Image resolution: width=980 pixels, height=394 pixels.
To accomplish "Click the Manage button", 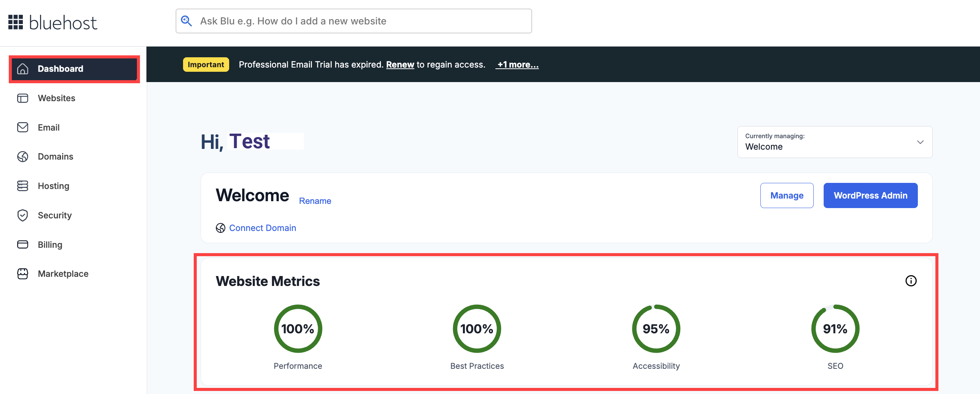I will pos(787,195).
